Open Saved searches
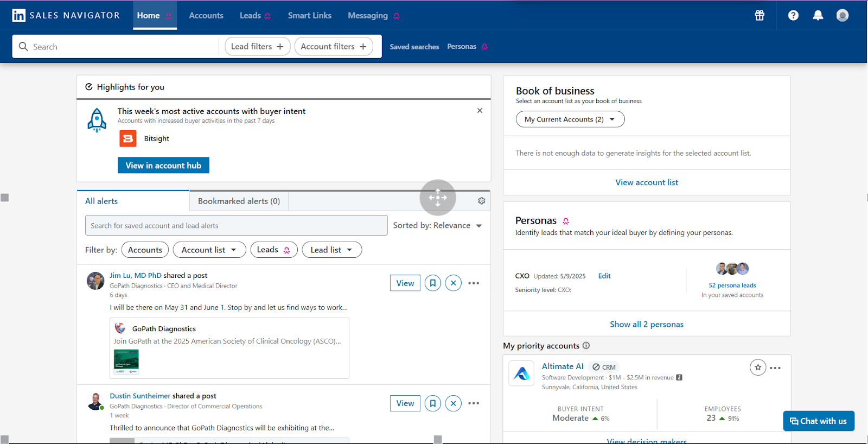 414,47
